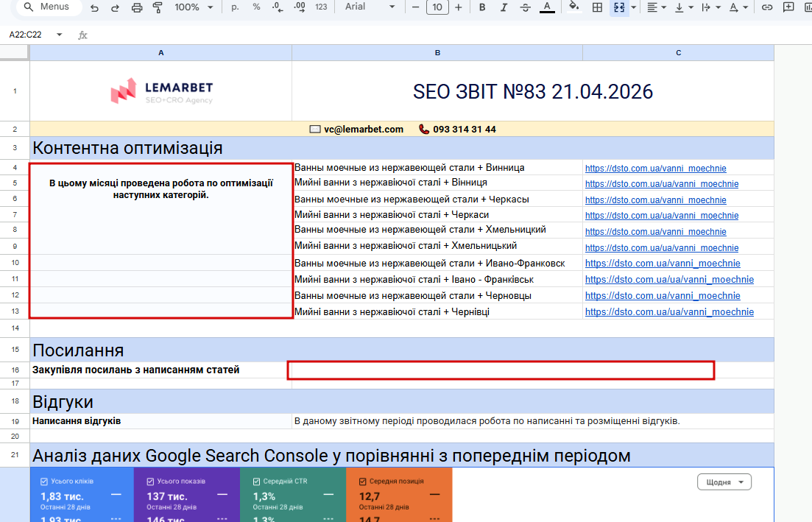This screenshot has height=522, width=812.
Task: Open the Arial font dropdown
Action: [x=368, y=7]
